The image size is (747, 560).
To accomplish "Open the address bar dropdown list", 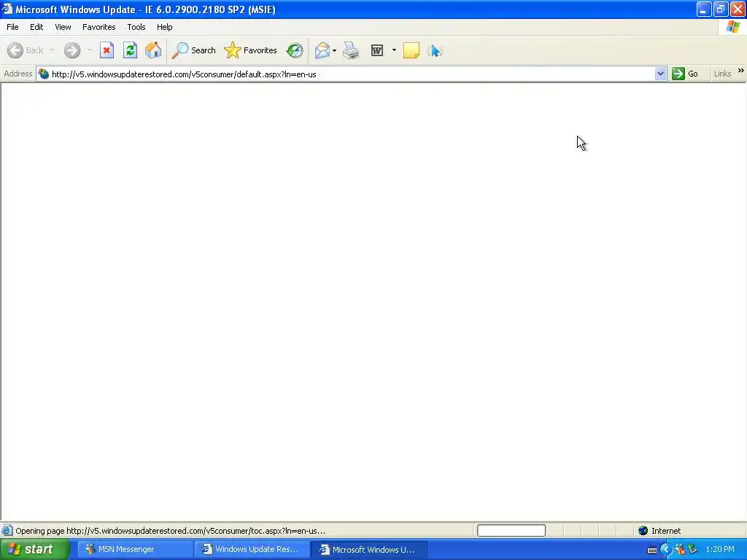I will (x=660, y=74).
